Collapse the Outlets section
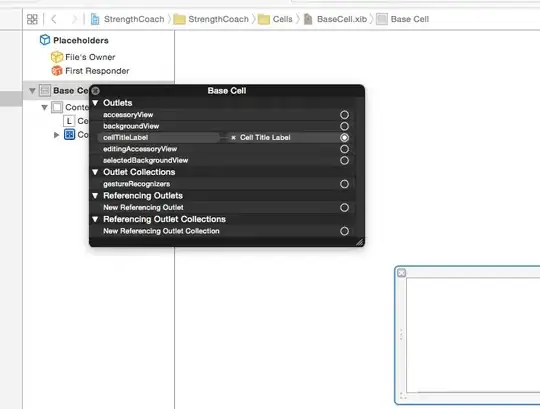This screenshot has width=540, height=409. [x=95, y=103]
